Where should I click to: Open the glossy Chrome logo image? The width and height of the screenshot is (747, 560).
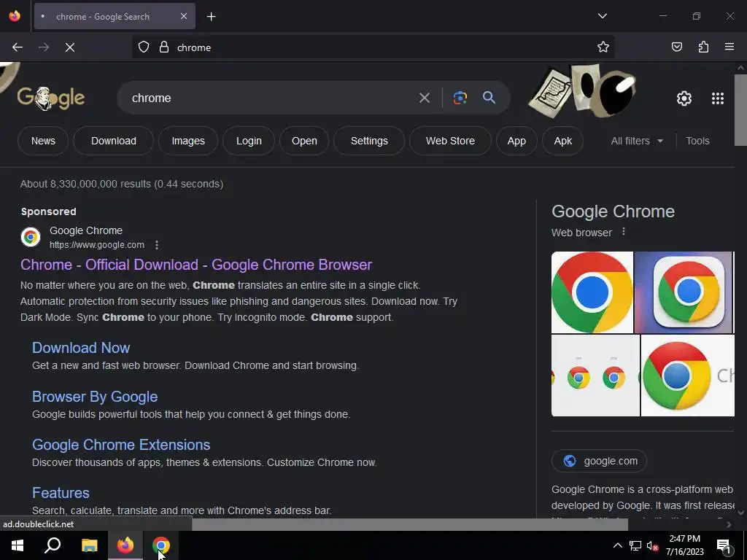click(x=687, y=376)
